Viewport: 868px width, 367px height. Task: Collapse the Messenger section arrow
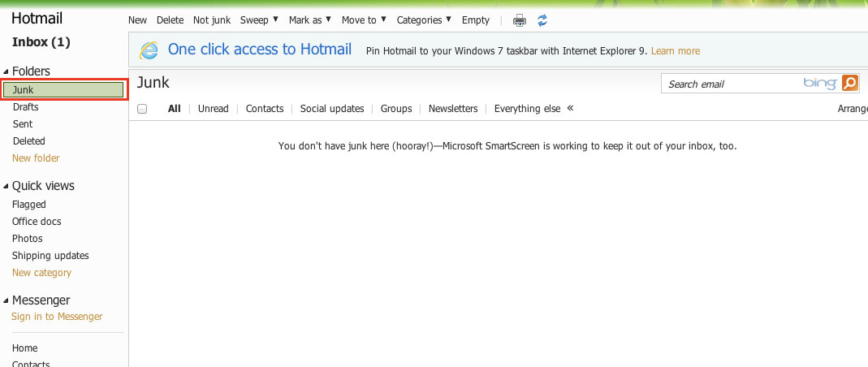6,301
